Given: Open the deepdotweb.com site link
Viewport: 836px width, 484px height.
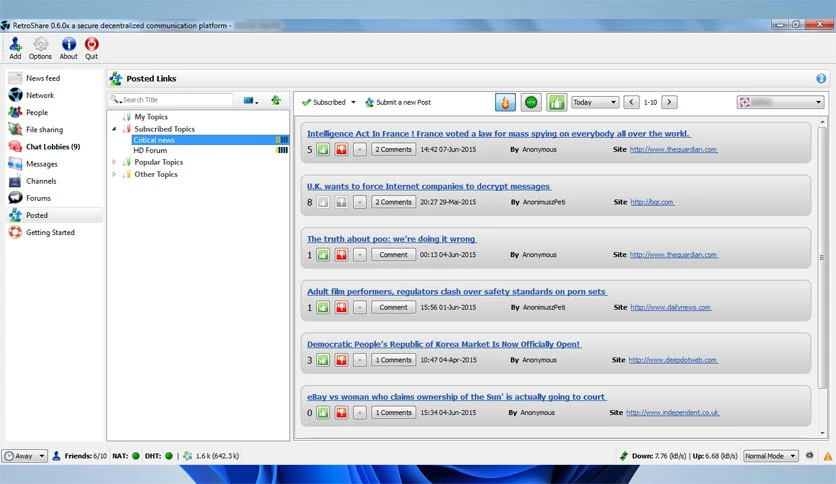Looking at the screenshot, I should click(672, 360).
